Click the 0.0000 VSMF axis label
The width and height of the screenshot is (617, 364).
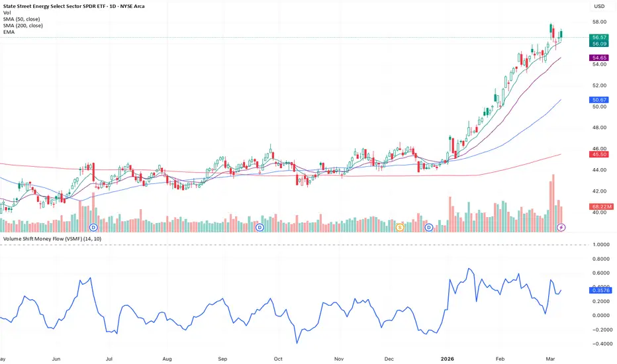point(601,316)
